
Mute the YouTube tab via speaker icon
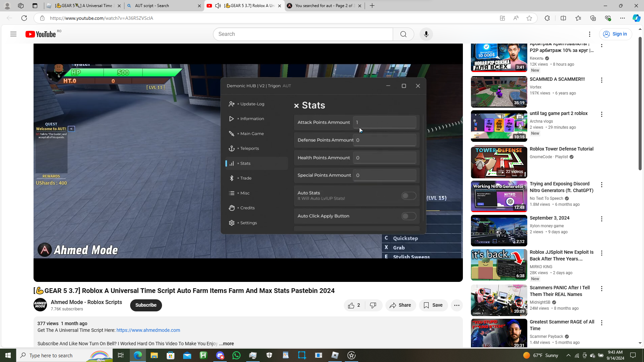(218, 6)
